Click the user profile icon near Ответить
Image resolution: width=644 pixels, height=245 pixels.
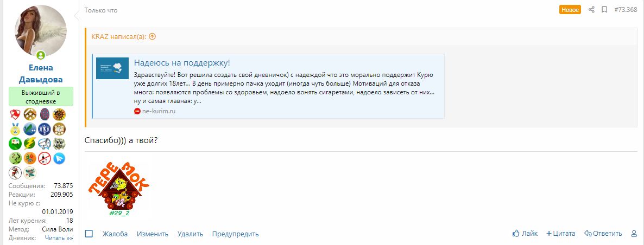coord(634,234)
